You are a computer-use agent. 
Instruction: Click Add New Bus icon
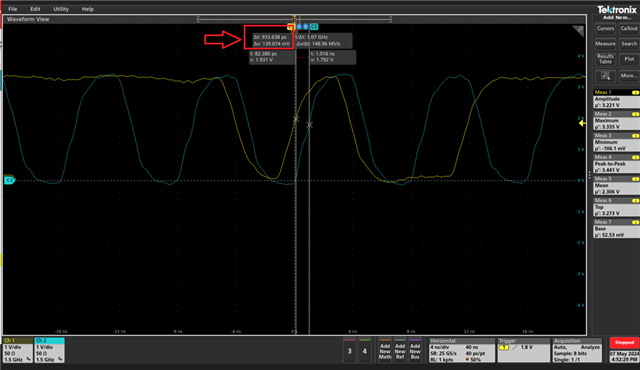(415, 350)
